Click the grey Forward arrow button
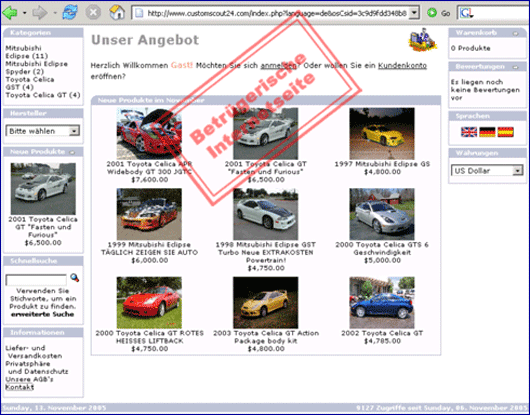Screen dimensions: 530x415 click(40, 13)
